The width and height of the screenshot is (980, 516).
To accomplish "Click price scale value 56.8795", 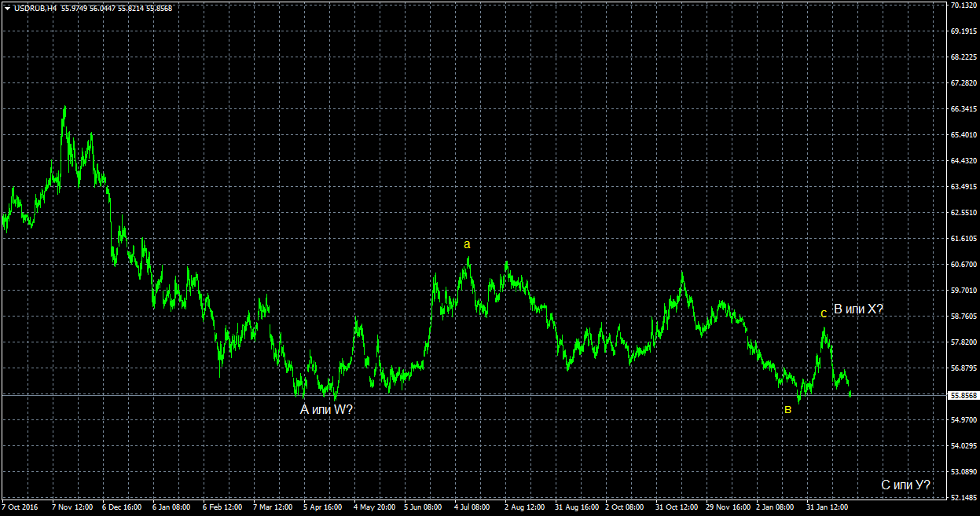I will (x=962, y=368).
